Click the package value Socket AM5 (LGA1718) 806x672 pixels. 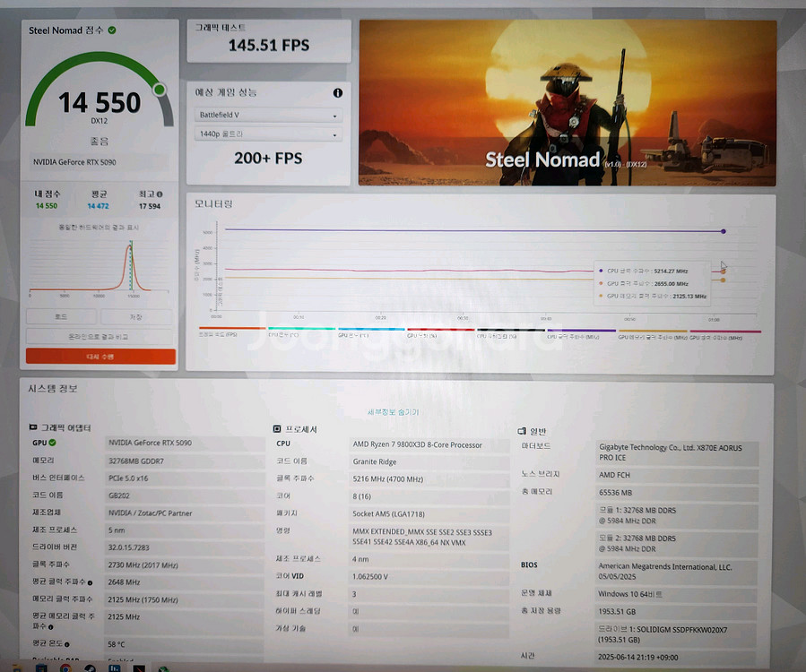(x=388, y=514)
